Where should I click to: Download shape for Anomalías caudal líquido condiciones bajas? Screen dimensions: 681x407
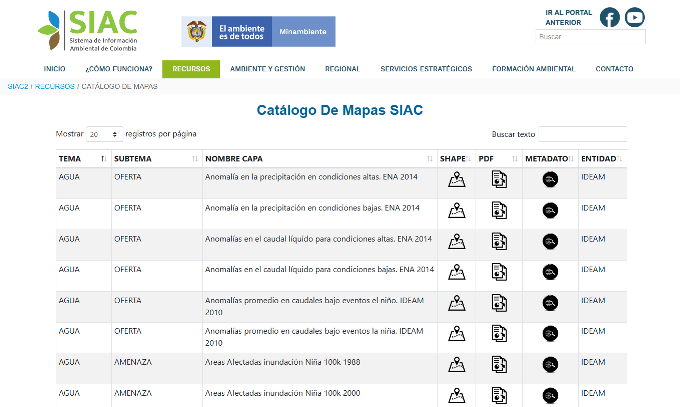(456, 272)
